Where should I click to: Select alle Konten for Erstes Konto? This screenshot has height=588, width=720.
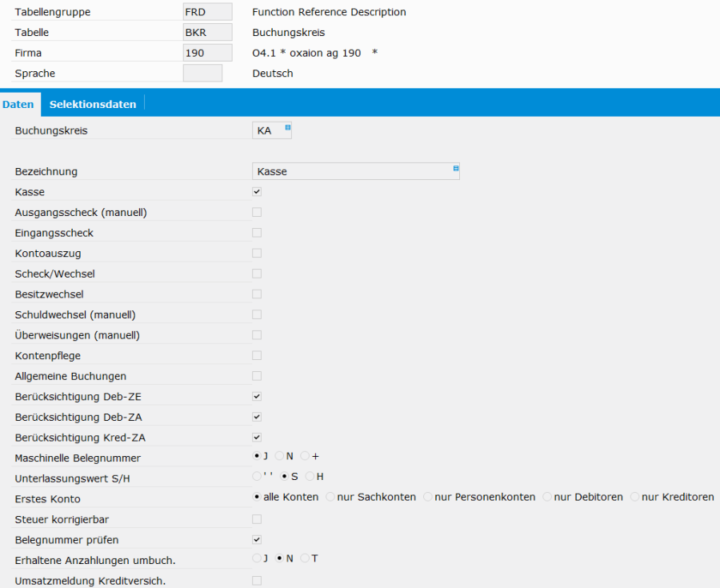257,497
